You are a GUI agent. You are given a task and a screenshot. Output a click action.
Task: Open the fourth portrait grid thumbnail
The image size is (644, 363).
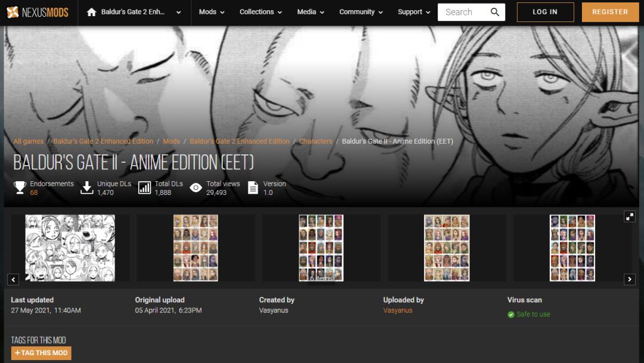tap(447, 247)
